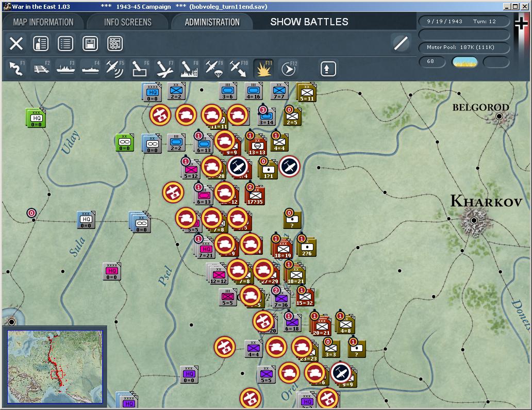Click the diagonal slash round button
Screen dimensions: 532x410
(x=401, y=43)
